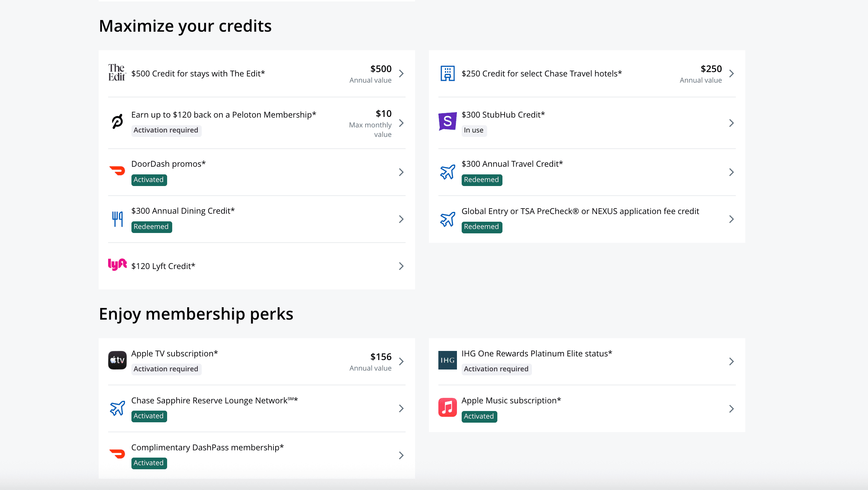This screenshot has width=868, height=490.
Task: Click the 'Enjoy membership perks' heading
Action: pos(196,314)
